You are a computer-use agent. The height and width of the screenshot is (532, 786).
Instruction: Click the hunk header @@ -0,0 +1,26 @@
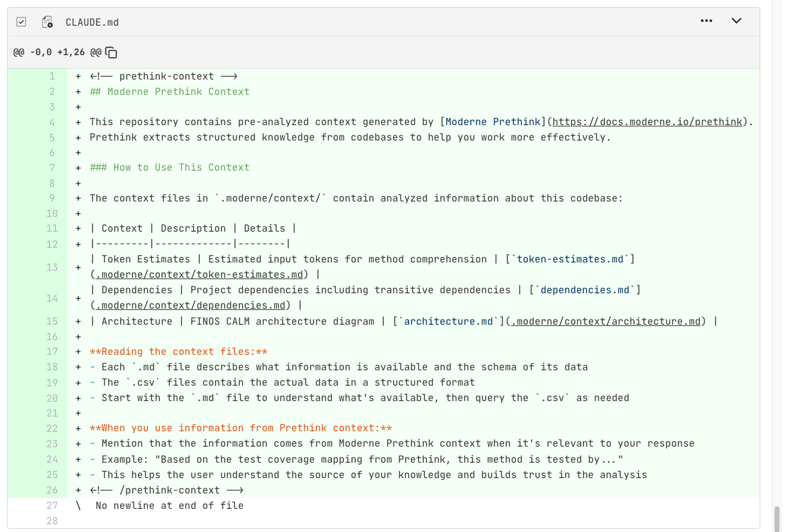[57, 53]
